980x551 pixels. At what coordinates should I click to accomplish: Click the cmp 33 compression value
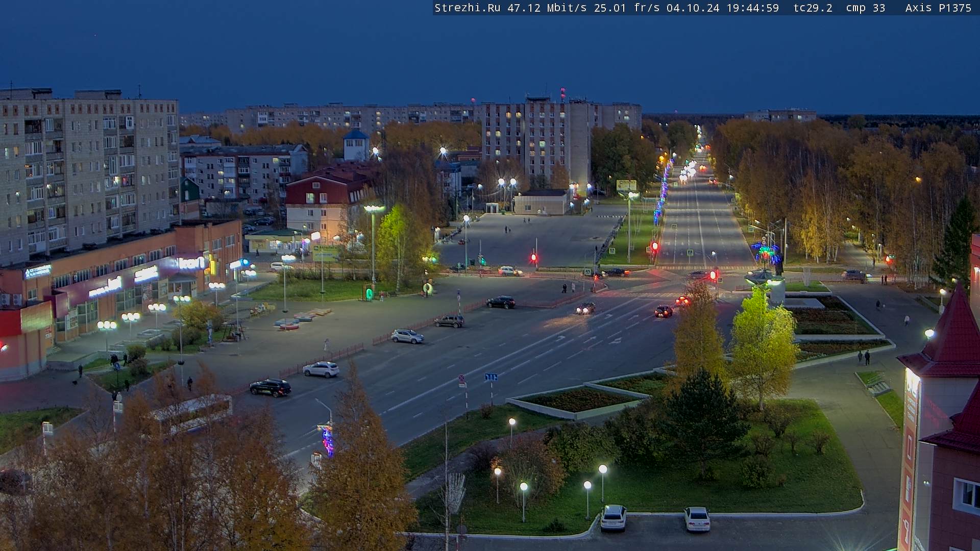[x=865, y=8]
